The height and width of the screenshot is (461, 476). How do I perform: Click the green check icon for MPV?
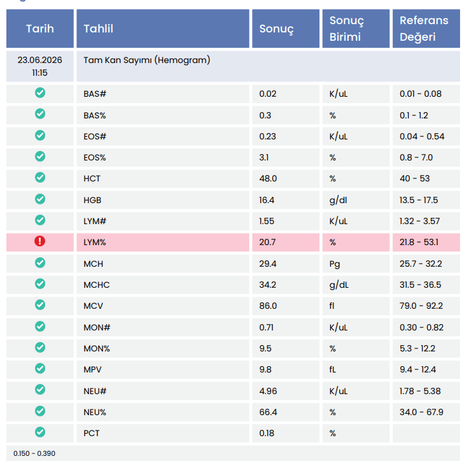tap(40, 369)
